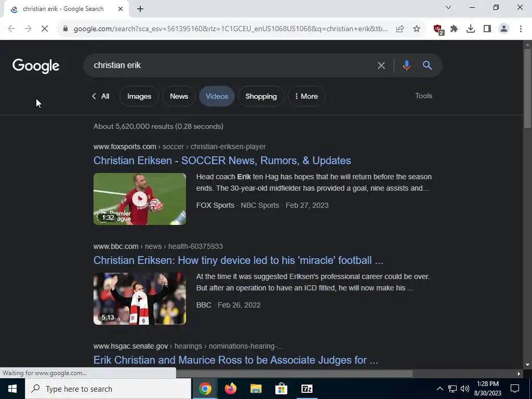Viewport: 532px width, 399px height.
Task: Click in the Google search input
Action: (231, 65)
